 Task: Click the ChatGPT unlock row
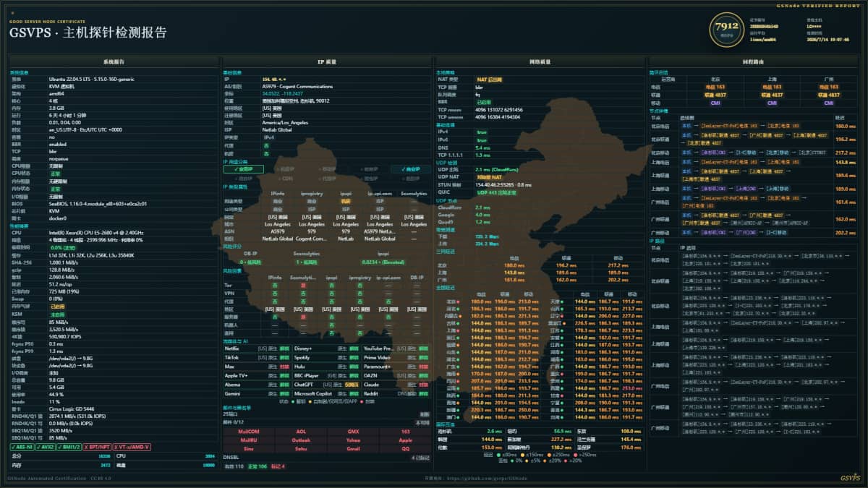point(327,384)
